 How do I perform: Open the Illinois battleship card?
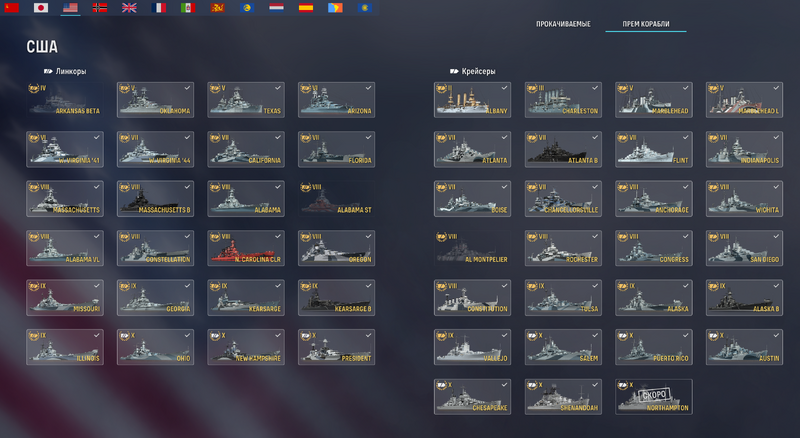pos(65,348)
